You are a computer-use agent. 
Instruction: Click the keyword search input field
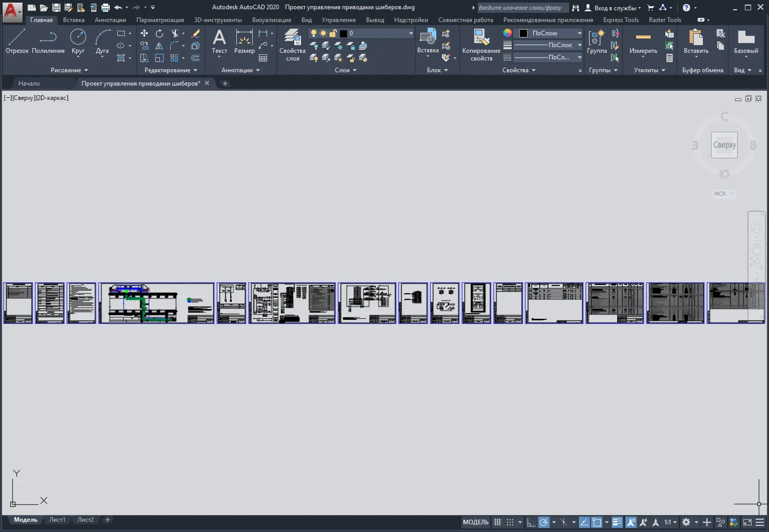tap(522, 8)
